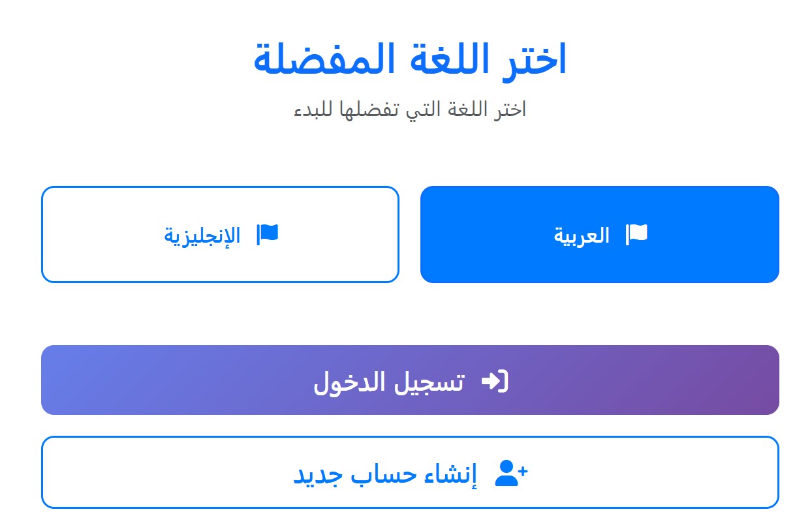The height and width of the screenshot is (531, 812).
Task: Click the subtitle text below the heading
Action: [x=405, y=109]
